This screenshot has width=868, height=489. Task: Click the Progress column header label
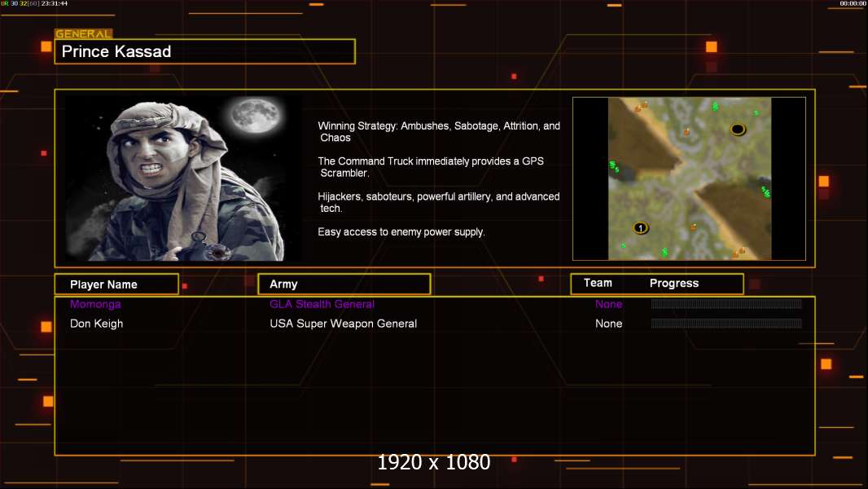[673, 283]
